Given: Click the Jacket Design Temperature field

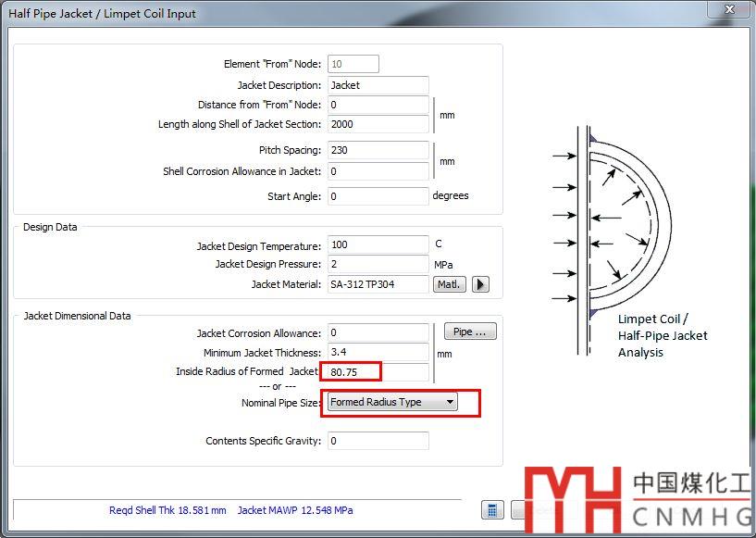Looking at the screenshot, I should (x=378, y=246).
